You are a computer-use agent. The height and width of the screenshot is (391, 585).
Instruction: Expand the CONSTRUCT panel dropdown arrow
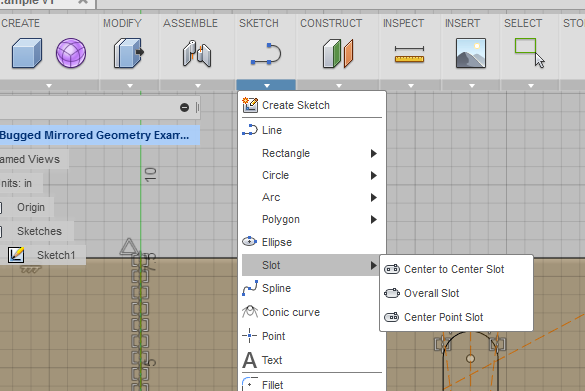[339, 85]
